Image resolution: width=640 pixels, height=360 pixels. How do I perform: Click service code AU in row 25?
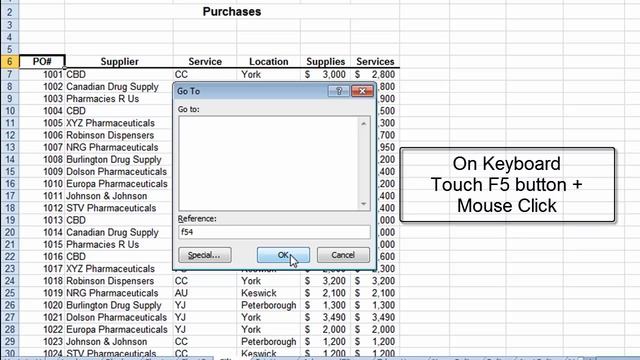tap(181, 293)
